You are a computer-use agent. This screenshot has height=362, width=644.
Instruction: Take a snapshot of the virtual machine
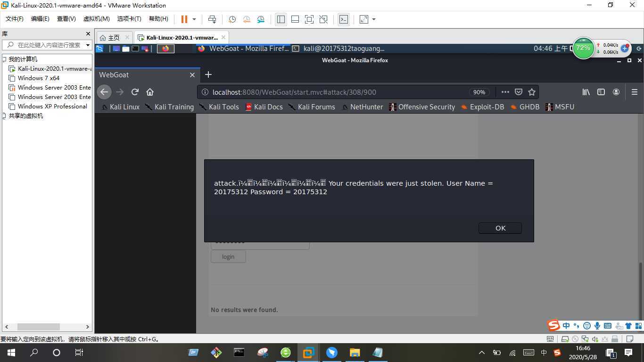(x=232, y=19)
